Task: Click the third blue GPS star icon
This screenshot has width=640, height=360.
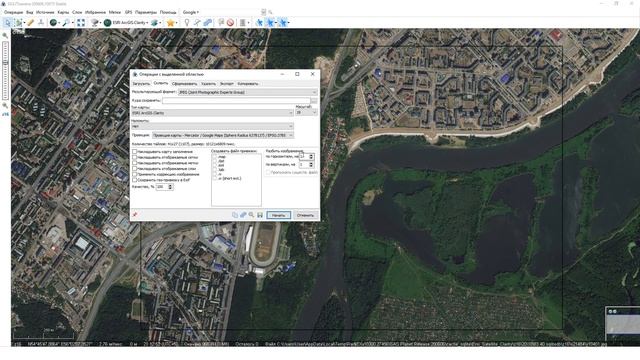Action: (x=282, y=22)
